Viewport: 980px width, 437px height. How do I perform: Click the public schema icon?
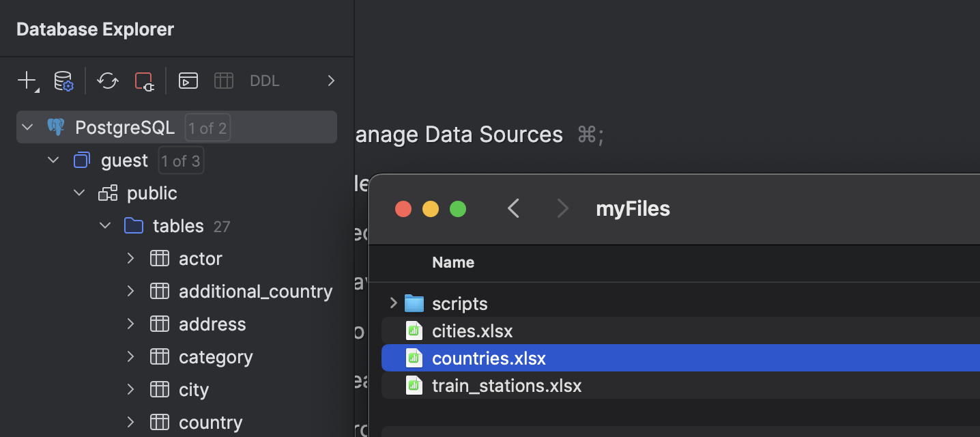coord(107,193)
